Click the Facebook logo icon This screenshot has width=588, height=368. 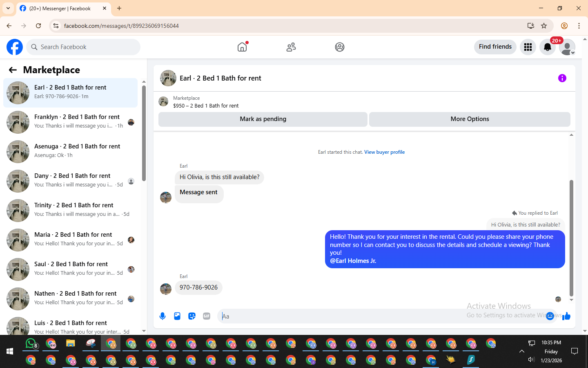click(x=15, y=47)
